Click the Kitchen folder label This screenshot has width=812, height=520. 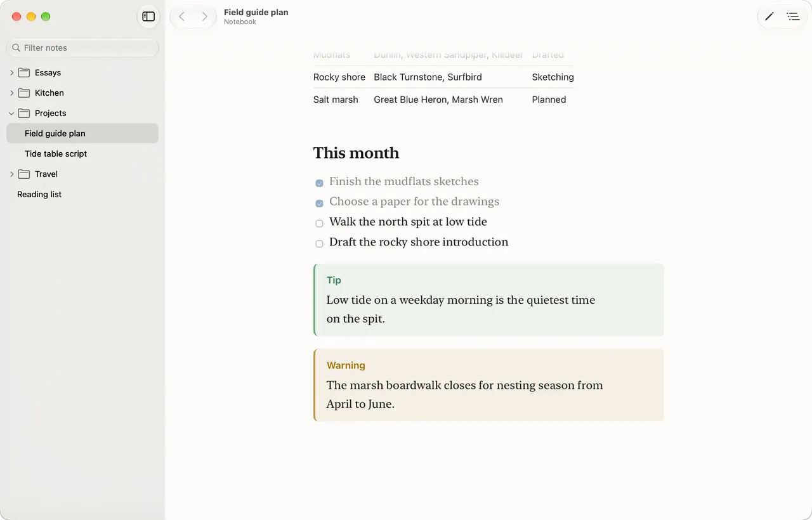click(49, 93)
